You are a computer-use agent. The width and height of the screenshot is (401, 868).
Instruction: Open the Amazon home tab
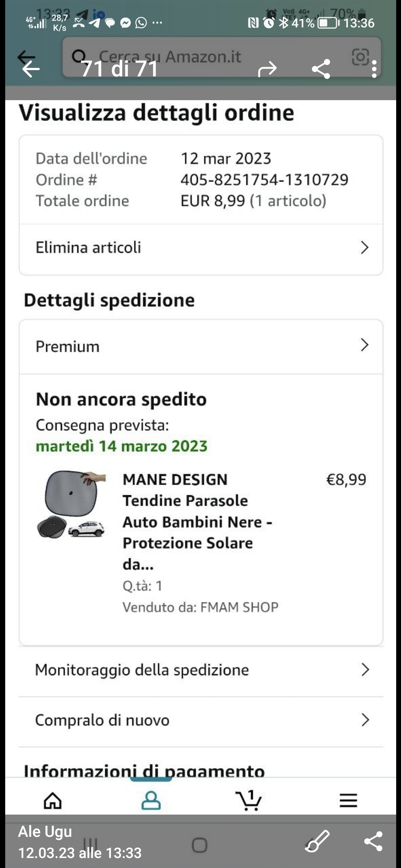(x=53, y=800)
